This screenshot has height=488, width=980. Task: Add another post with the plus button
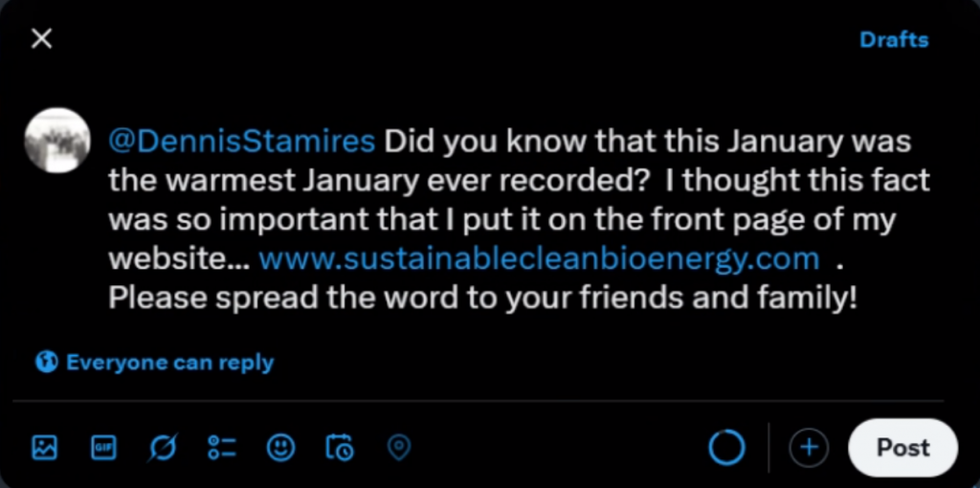pyautogui.click(x=809, y=447)
